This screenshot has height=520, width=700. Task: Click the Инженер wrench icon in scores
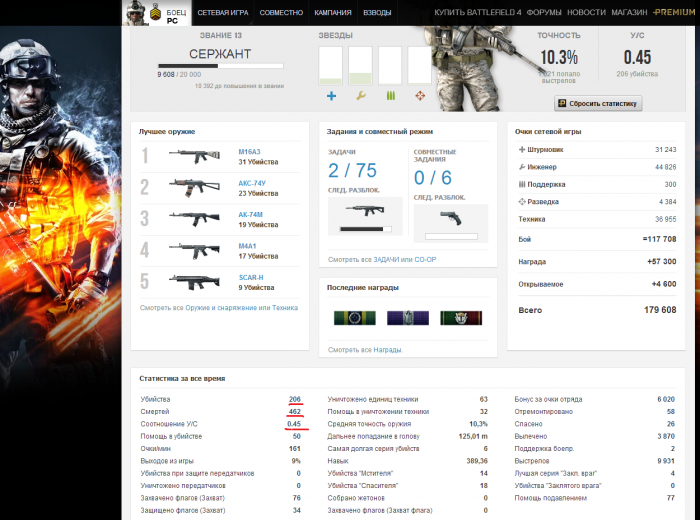click(x=521, y=167)
